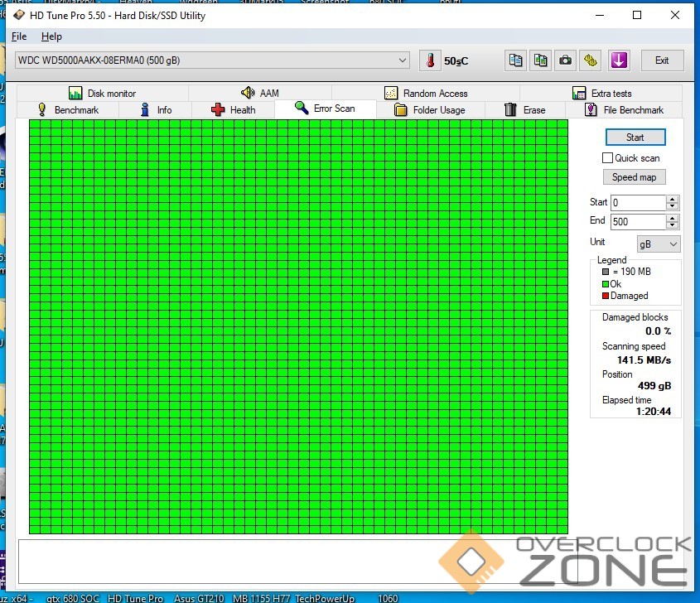Click the blue Info icon
700x603 pixels.
[x=145, y=110]
